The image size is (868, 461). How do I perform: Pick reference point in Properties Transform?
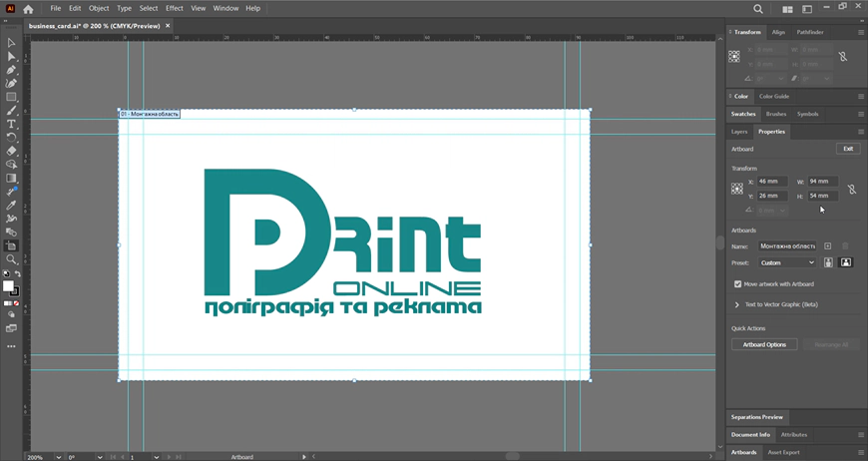tap(737, 189)
